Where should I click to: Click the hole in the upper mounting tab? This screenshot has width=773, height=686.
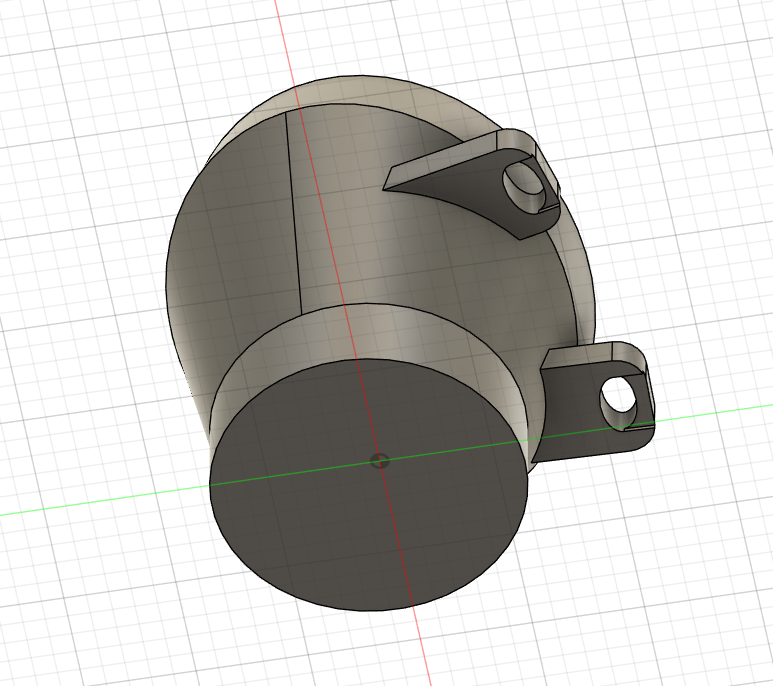521,181
